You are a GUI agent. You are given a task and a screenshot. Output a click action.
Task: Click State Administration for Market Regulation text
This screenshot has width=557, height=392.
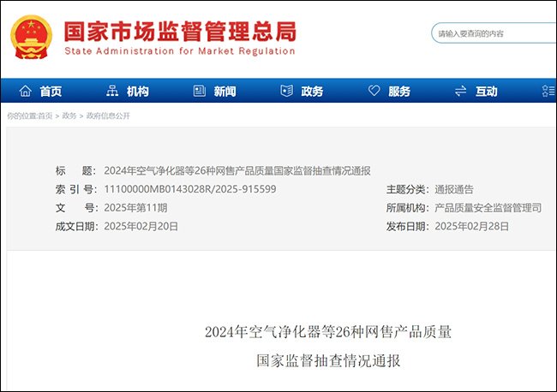180,51
